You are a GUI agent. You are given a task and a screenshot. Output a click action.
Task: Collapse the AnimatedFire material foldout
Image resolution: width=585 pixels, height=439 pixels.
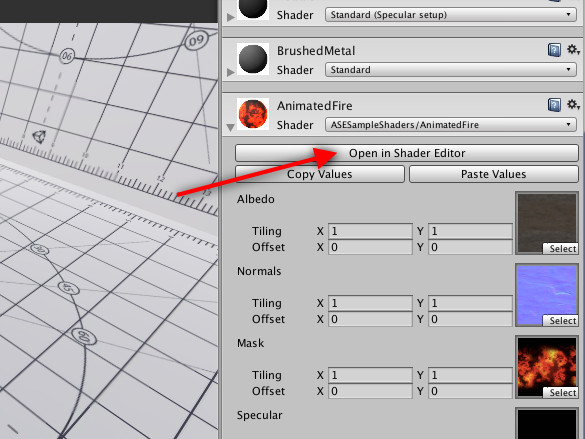[x=231, y=128]
